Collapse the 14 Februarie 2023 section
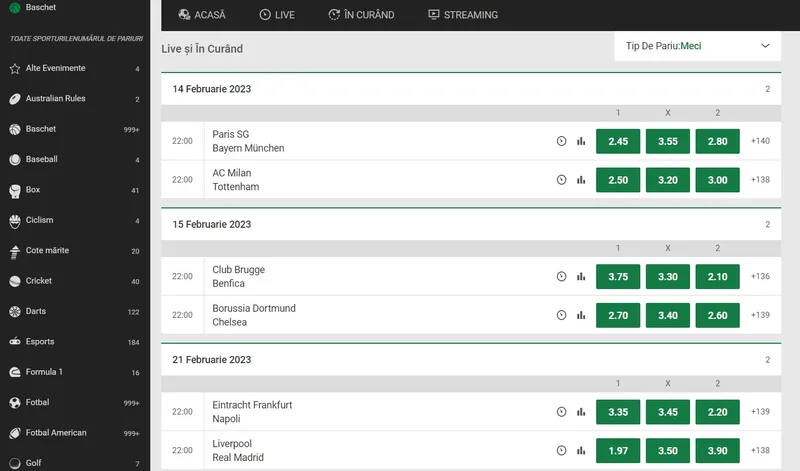800x471 pixels. 471,89
